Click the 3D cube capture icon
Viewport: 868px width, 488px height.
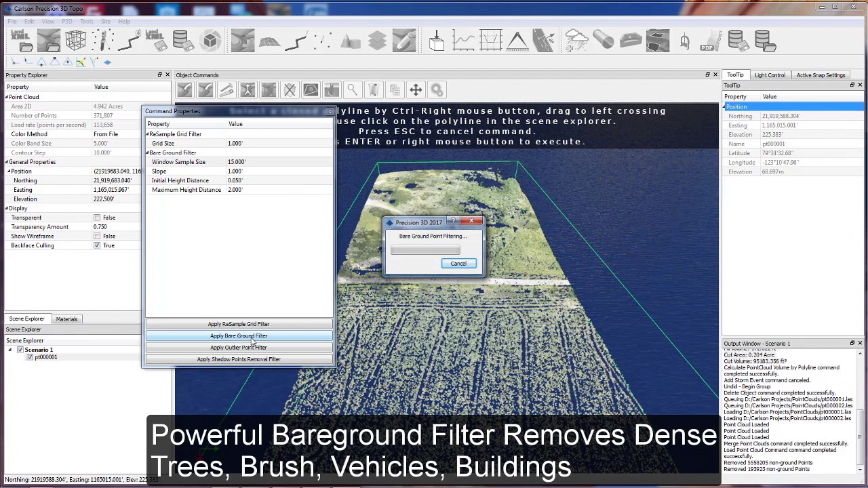210,41
